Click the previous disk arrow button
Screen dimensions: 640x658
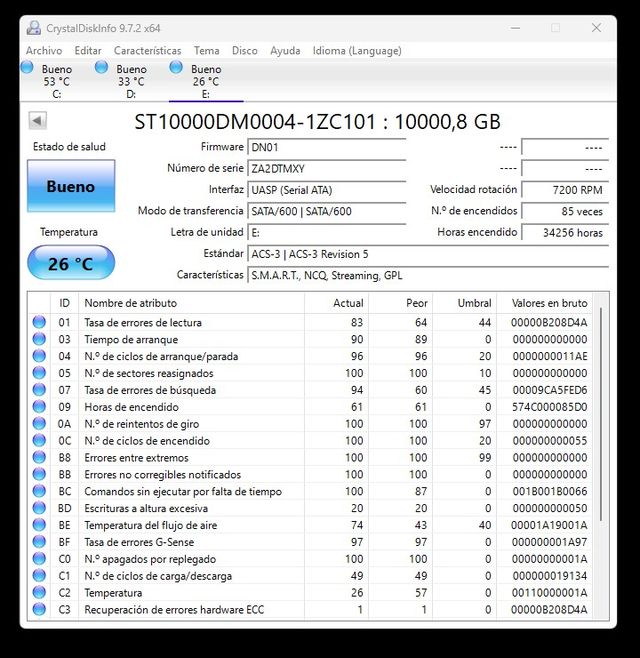point(37,121)
